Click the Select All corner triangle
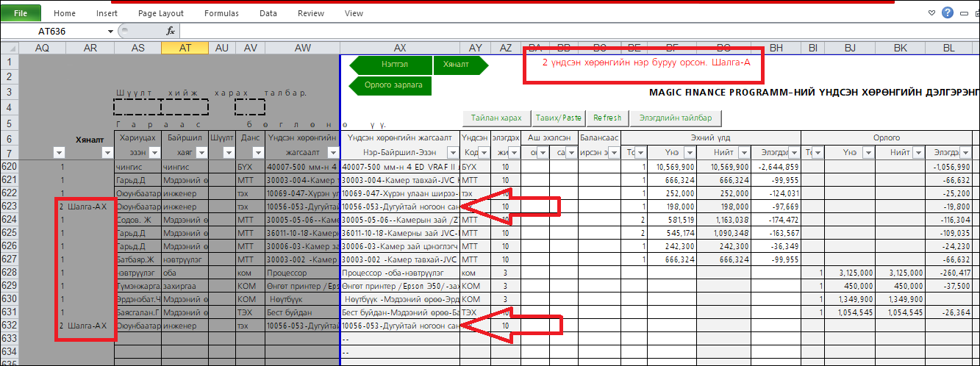This screenshot has height=366, width=980. 9,48
